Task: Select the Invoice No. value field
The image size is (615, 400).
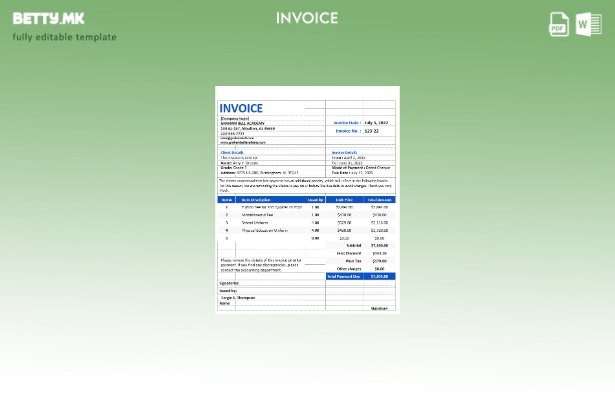Action: pyautogui.click(x=372, y=131)
